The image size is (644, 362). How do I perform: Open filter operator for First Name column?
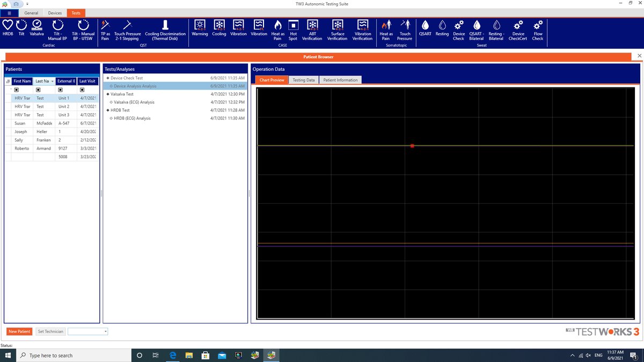(x=17, y=90)
